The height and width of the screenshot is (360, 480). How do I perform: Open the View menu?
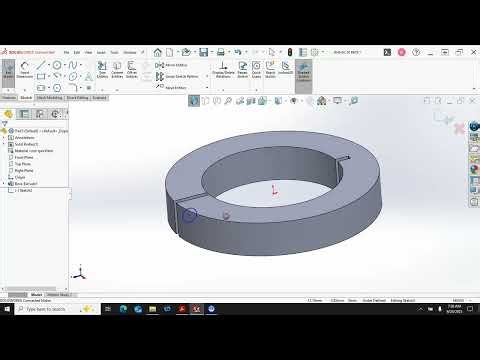click(x=88, y=52)
